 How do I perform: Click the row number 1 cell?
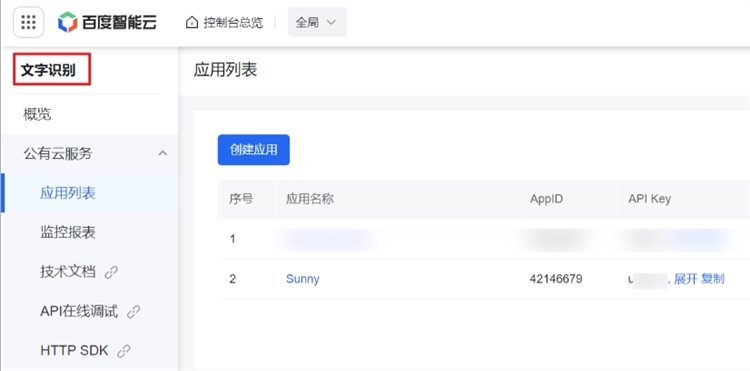pos(232,239)
